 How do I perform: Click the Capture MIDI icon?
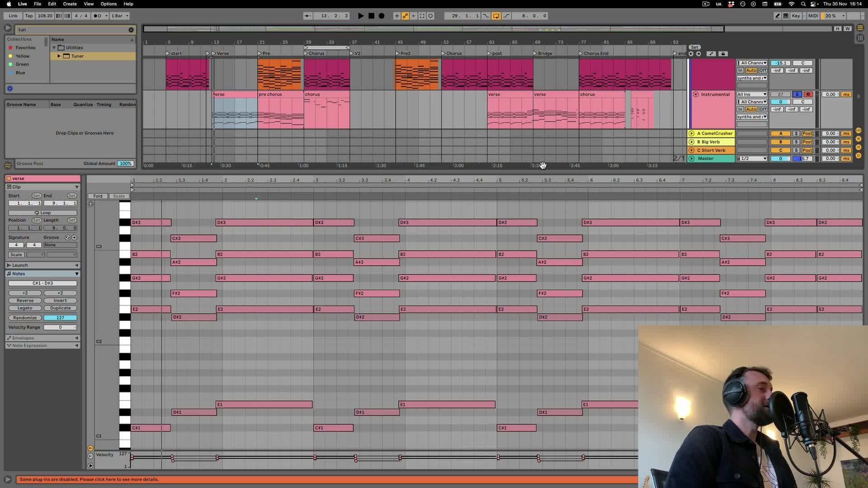(x=422, y=16)
